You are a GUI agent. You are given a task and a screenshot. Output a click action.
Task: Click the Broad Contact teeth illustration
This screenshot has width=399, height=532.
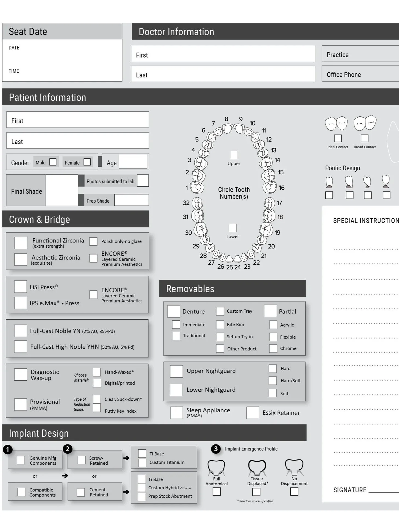click(365, 123)
